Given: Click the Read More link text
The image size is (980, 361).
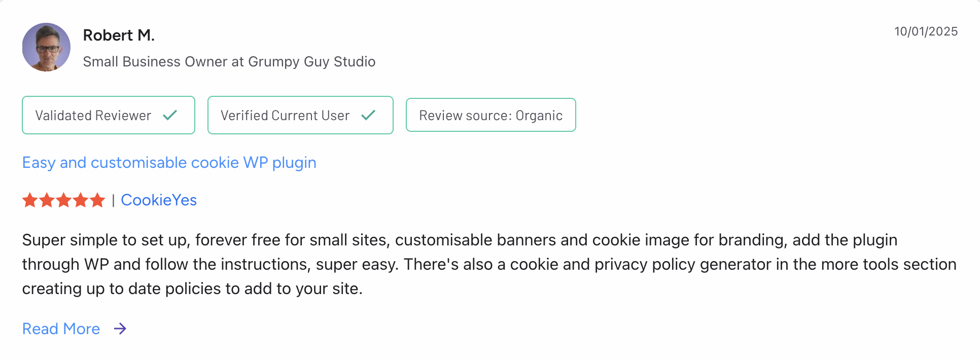Looking at the screenshot, I should click(x=61, y=329).
